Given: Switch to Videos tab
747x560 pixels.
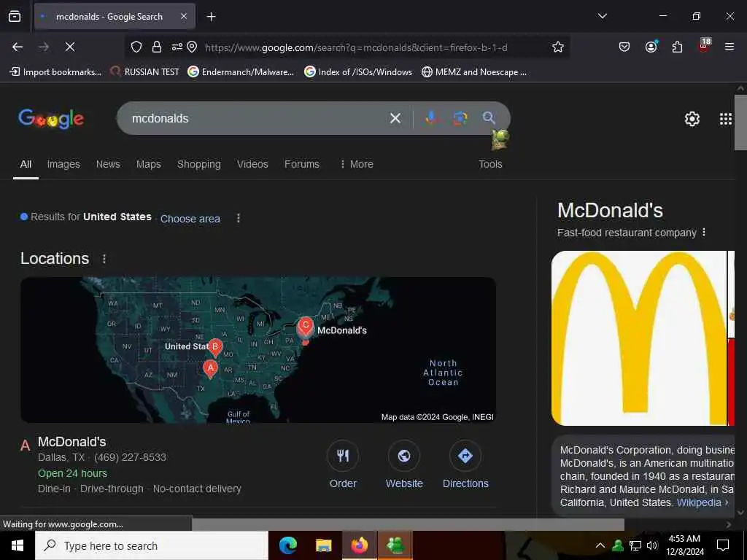Looking at the screenshot, I should pyautogui.click(x=252, y=164).
